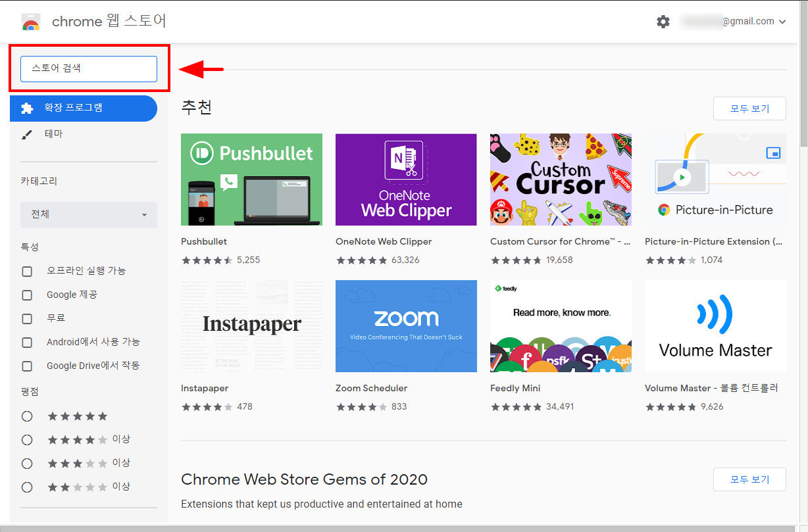Open the Picture-in-Picture extension thumbnail
This screenshot has width=808, height=532.
pyautogui.click(x=715, y=180)
